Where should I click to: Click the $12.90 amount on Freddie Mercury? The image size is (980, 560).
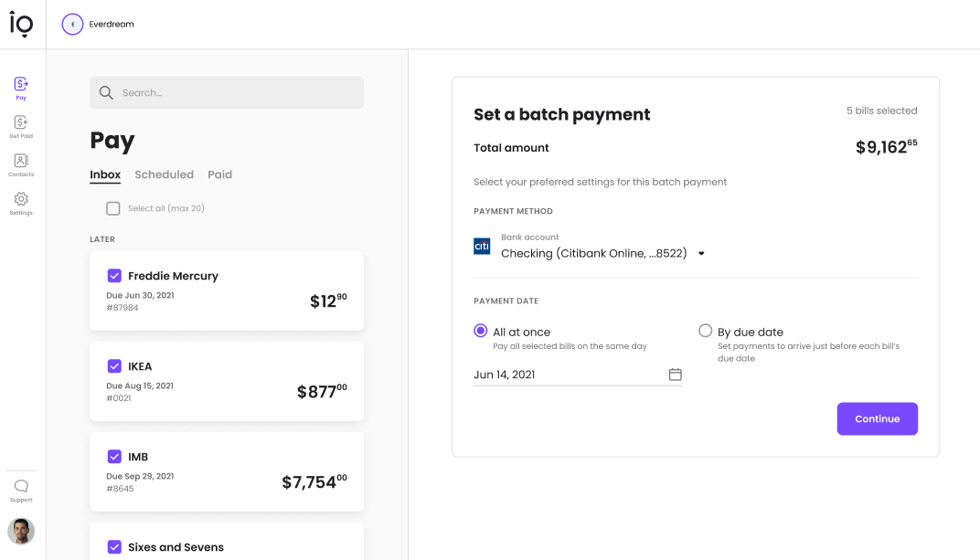tap(328, 301)
